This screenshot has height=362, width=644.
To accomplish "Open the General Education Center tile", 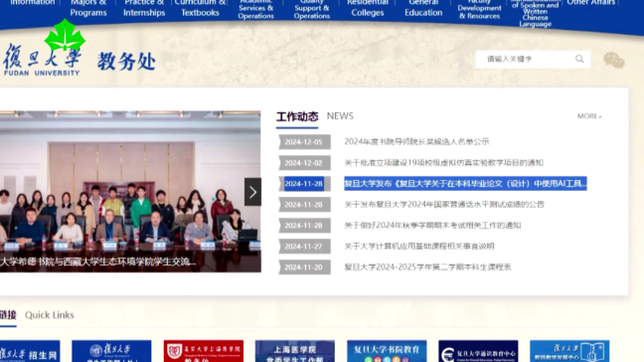I will pyautogui.click(x=478, y=351).
